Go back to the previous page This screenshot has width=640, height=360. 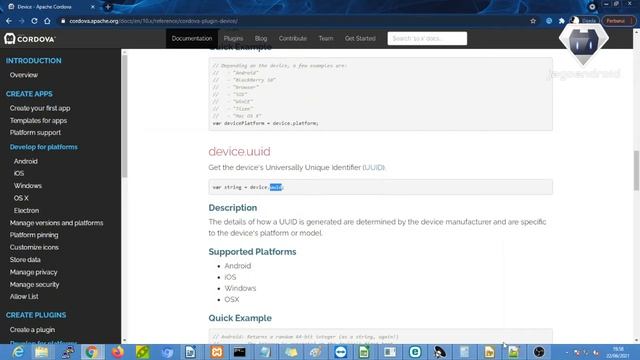click(9, 21)
